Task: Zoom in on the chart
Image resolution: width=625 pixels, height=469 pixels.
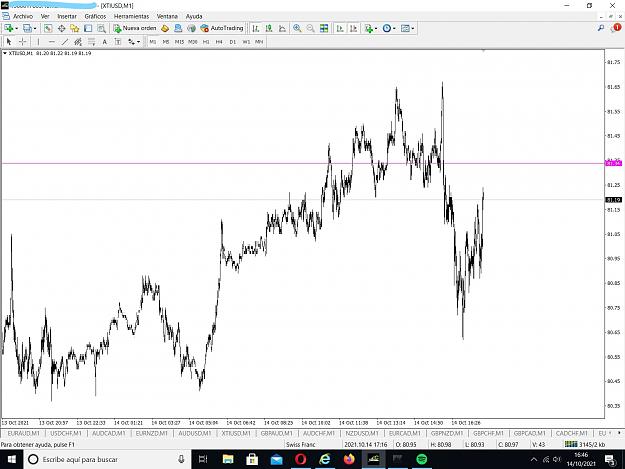Action: pyautogui.click(x=297, y=28)
